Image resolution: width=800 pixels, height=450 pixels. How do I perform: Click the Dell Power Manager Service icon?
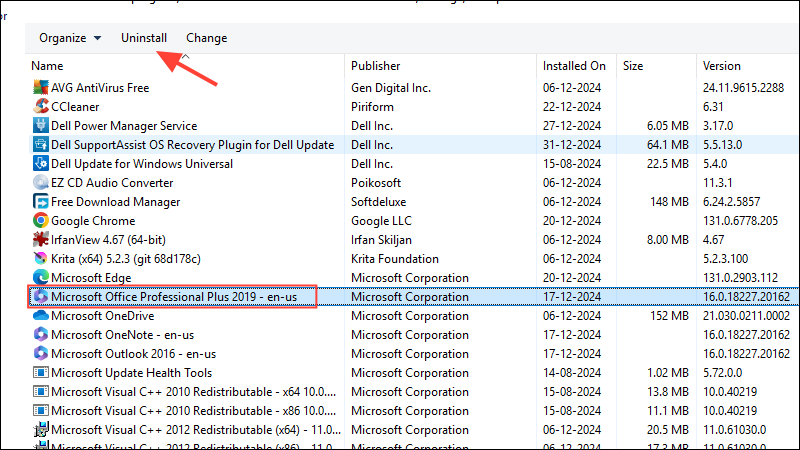[40, 126]
